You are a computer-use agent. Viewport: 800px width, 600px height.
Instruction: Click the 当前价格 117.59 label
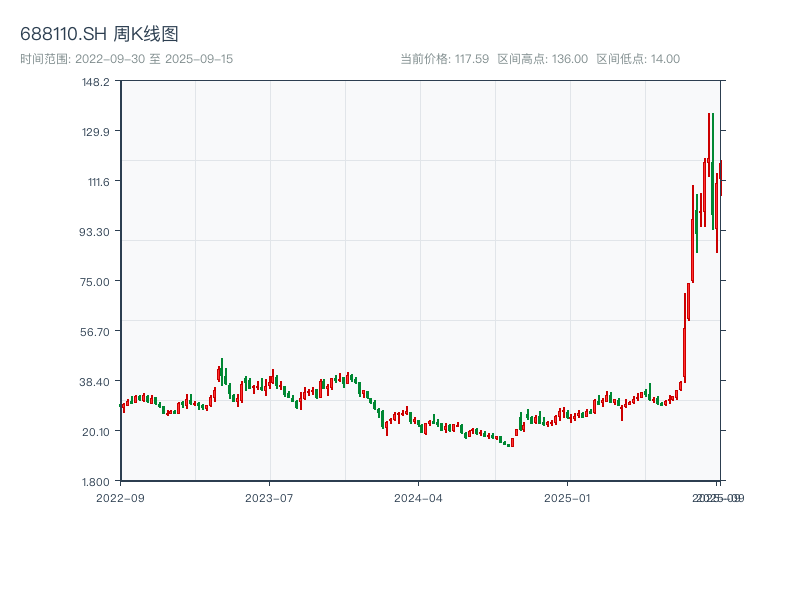[x=444, y=59]
